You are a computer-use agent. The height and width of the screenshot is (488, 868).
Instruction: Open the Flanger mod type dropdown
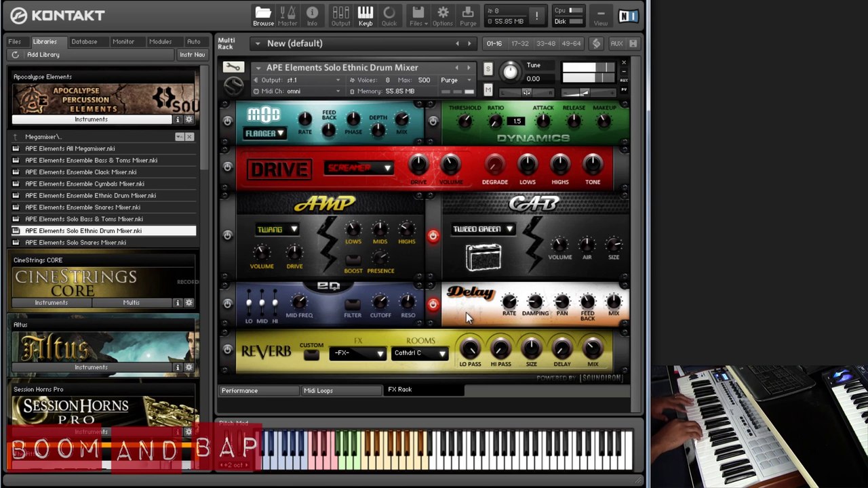[x=265, y=134]
